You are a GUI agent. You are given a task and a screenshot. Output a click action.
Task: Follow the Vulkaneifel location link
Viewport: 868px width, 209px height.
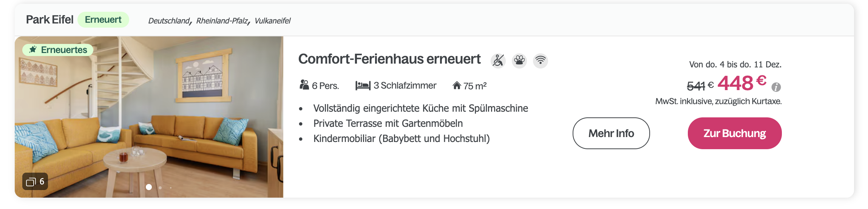(x=272, y=21)
